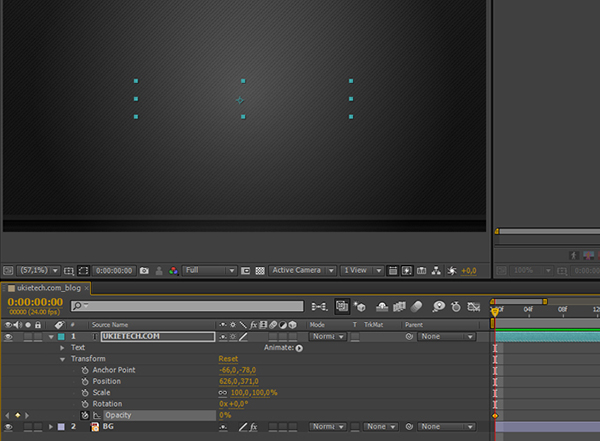The image size is (600, 441).
Task: Click the Always Preview This View icon
Action: click(x=8, y=271)
